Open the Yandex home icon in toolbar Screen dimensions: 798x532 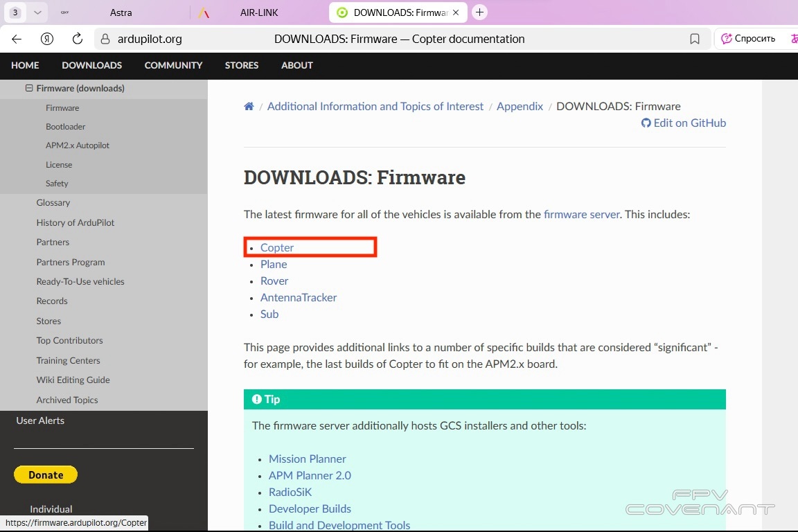tap(47, 39)
